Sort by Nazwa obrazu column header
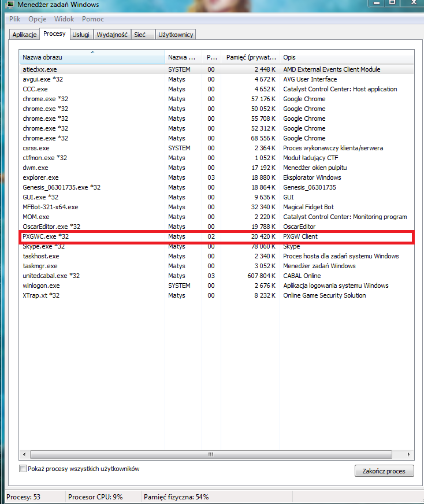Screen dimensions: 424x504 tap(92, 57)
